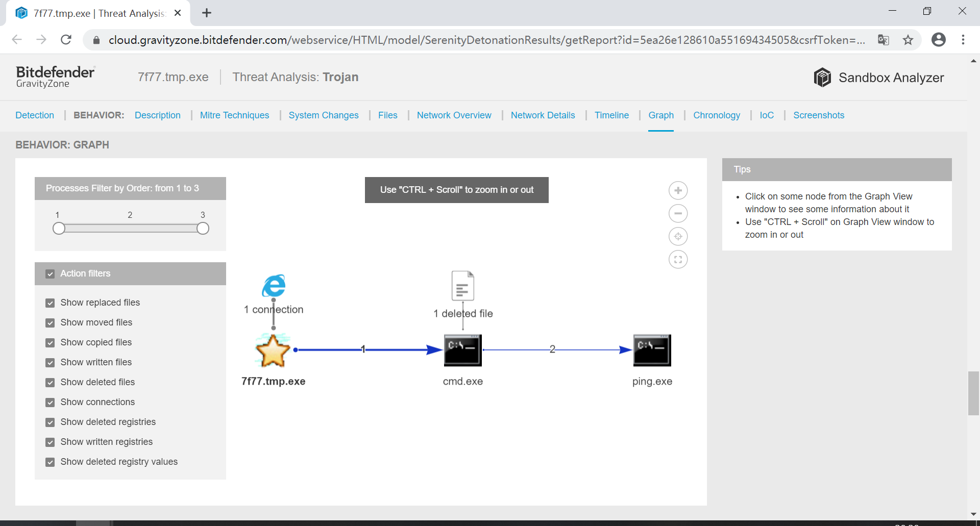Screen dimensions: 980x526
Task: Click the Processes Filter by Order header
Action: pyautogui.click(x=130, y=188)
